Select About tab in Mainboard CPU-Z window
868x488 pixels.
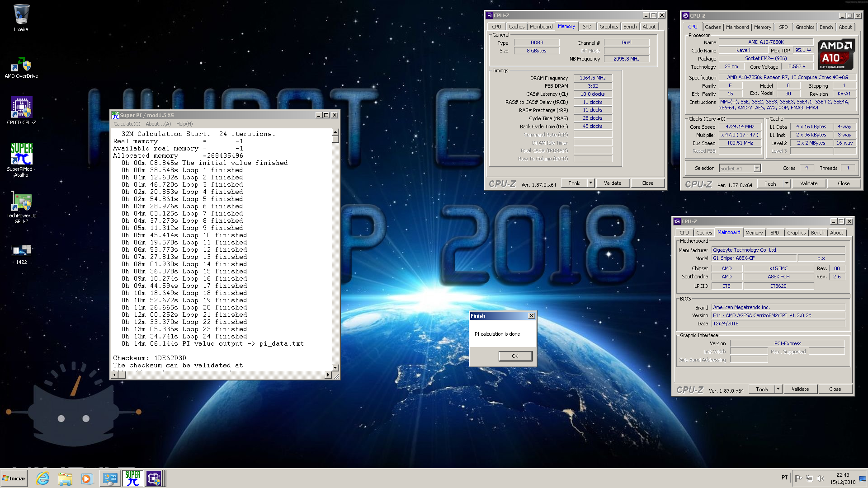836,233
